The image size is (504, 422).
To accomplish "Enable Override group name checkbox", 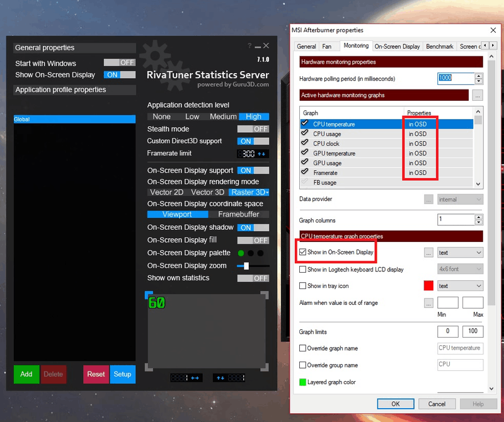I will click(302, 365).
